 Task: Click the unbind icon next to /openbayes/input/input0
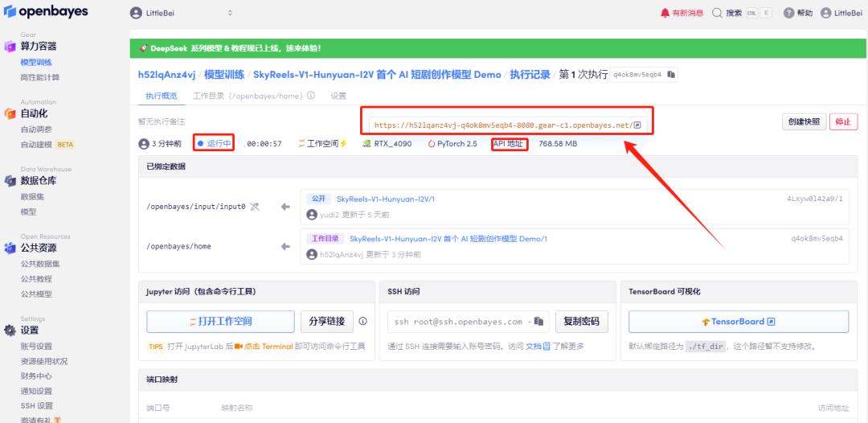(254, 207)
